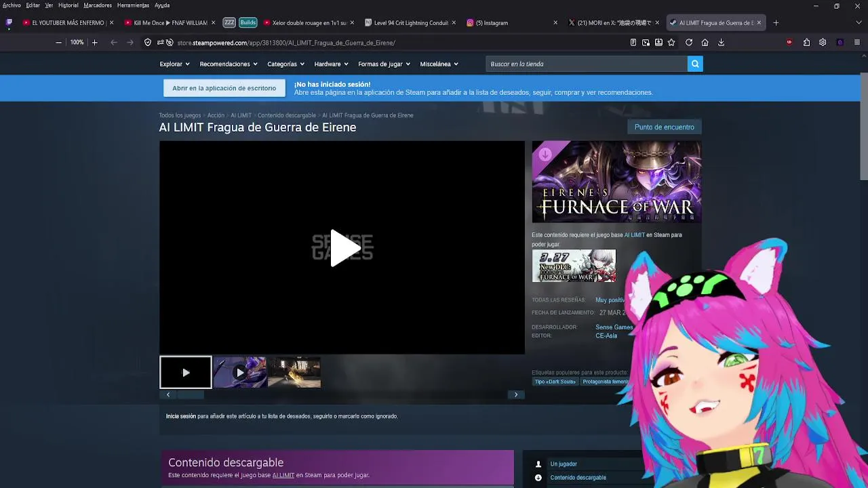The width and height of the screenshot is (868, 488).
Task: Click the settings gear icon in toolbar
Action: tap(823, 42)
